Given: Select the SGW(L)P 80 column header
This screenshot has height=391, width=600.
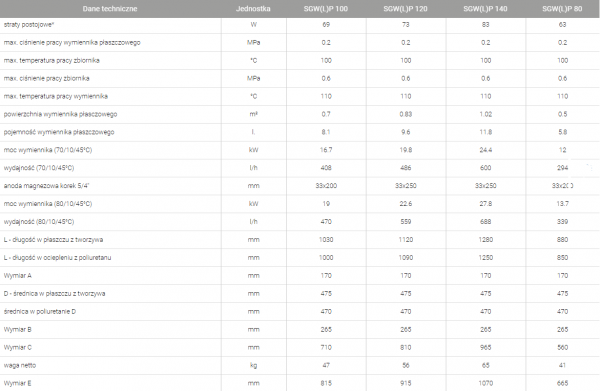Looking at the screenshot, I should point(562,9).
